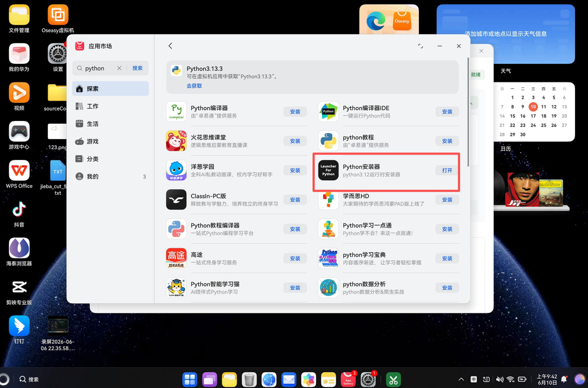Screen dimensions: 588x388
Task: Select the 生活 sidebar item
Action: [x=110, y=124]
